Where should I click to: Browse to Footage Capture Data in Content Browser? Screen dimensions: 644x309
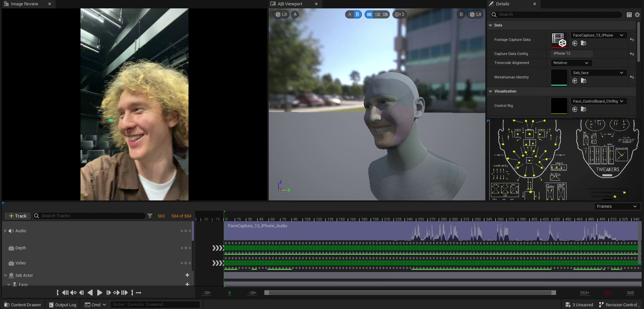(x=584, y=43)
